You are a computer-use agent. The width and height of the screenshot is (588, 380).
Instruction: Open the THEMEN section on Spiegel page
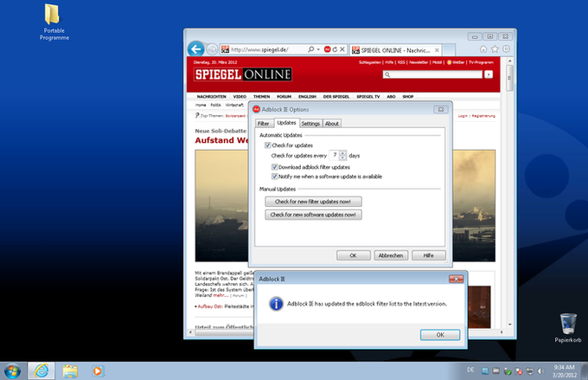[261, 97]
